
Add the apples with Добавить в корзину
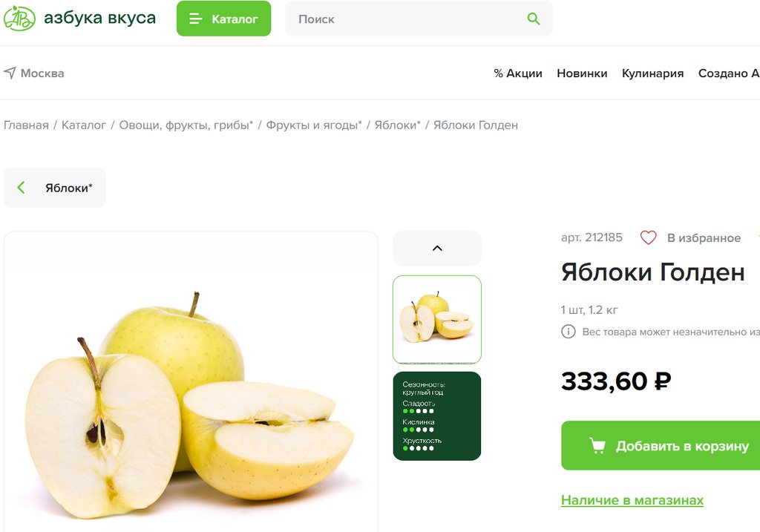tap(661, 445)
